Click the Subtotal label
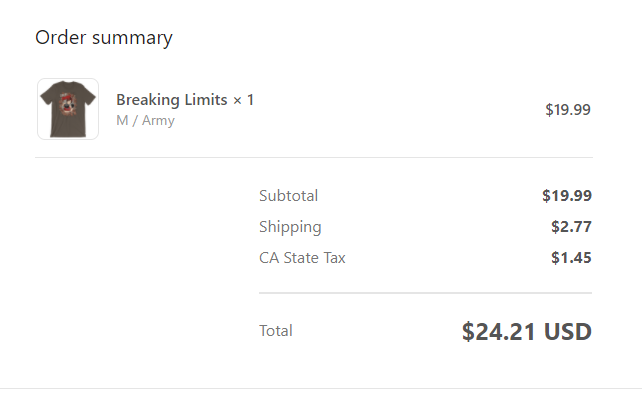Image resolution: width=642 pixels, height=403 pixels. click(x=288, y=196)
